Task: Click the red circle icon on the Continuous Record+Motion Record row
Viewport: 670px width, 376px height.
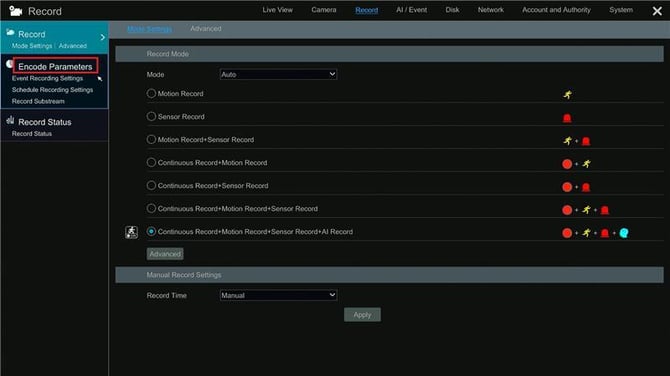Action: pos(567,164)
